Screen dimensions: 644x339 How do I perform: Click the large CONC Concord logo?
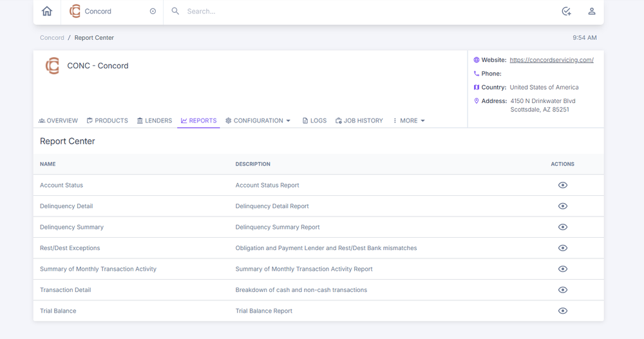[53, 66]
